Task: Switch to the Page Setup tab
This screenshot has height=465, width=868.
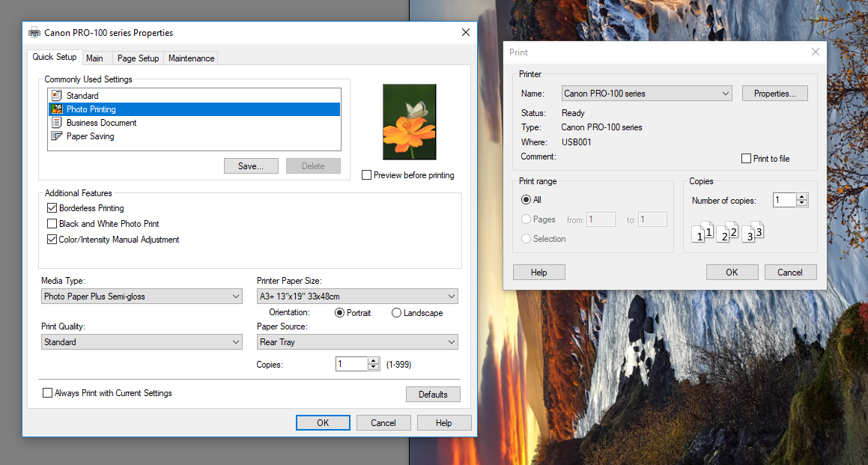Action: 138,58
